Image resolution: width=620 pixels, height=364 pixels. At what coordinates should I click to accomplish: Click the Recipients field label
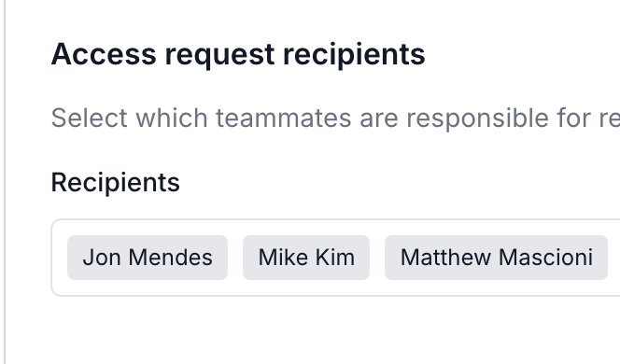[x=116, y=183]
